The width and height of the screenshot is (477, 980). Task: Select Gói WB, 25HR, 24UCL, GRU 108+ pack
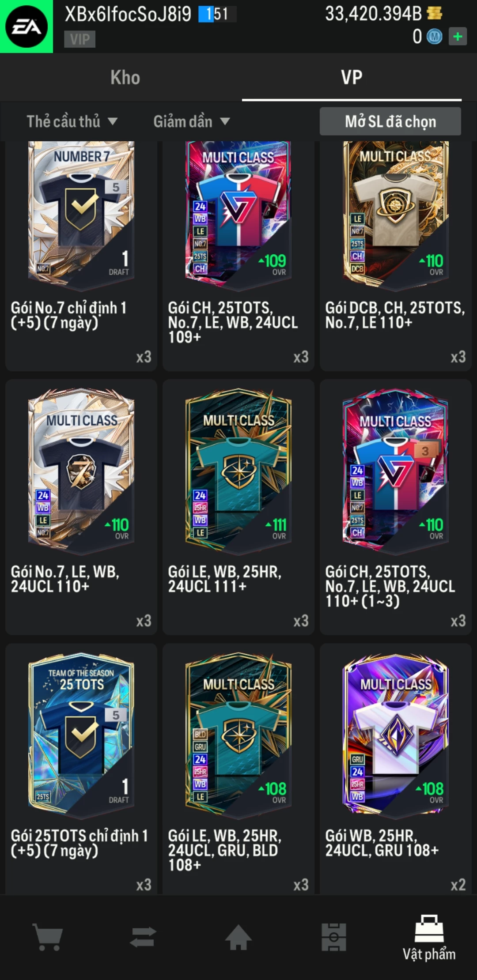point(396,769)
